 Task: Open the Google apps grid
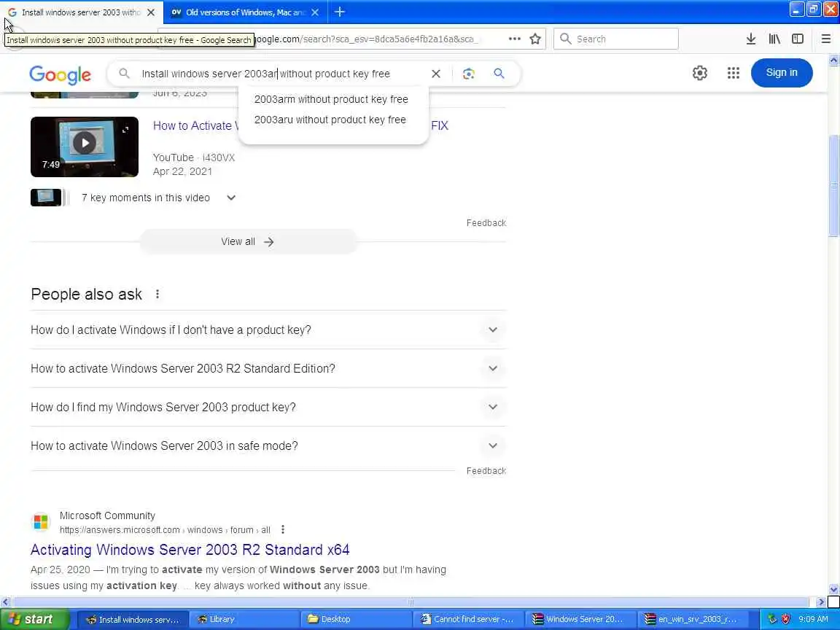tap(734, 73)
